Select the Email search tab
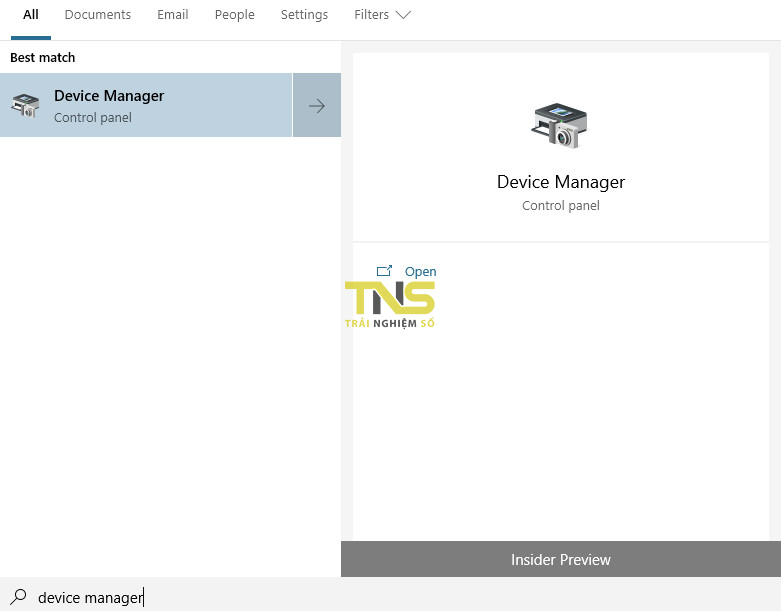Image resolution: width=781 pixels, height=611 pixels. (173, 15)
